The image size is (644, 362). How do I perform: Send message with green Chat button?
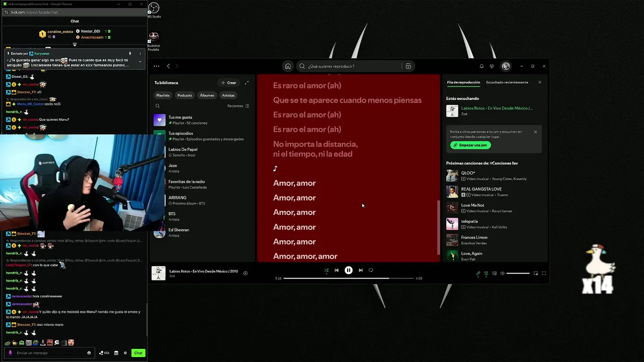click(x=138, y=353)
